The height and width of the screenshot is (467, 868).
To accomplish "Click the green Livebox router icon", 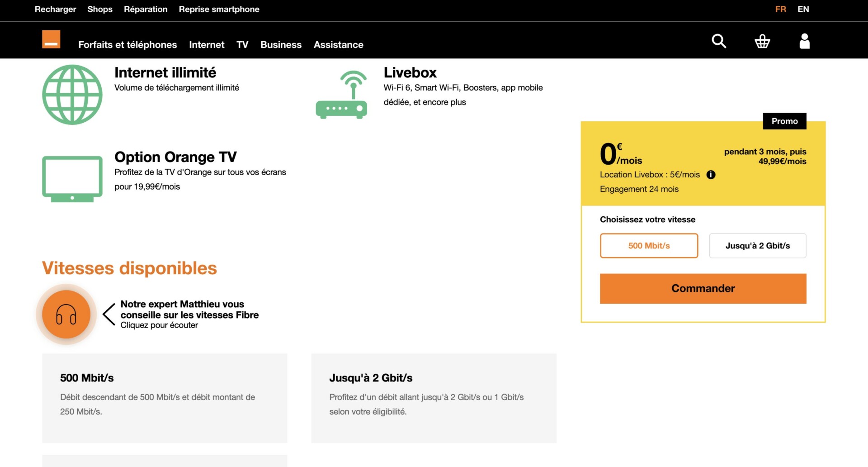I will (341, 95).
